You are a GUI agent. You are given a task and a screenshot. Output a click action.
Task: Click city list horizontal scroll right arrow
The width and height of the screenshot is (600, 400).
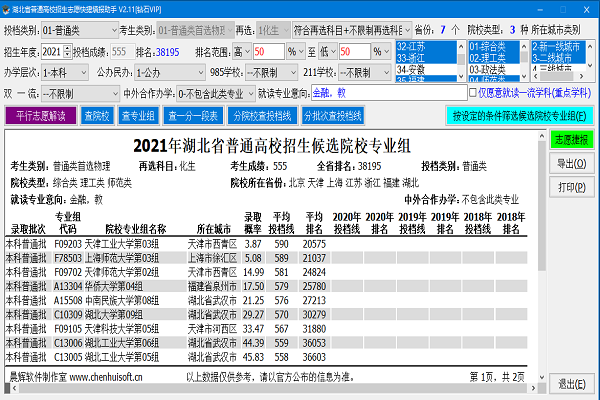tap(581, 76)
